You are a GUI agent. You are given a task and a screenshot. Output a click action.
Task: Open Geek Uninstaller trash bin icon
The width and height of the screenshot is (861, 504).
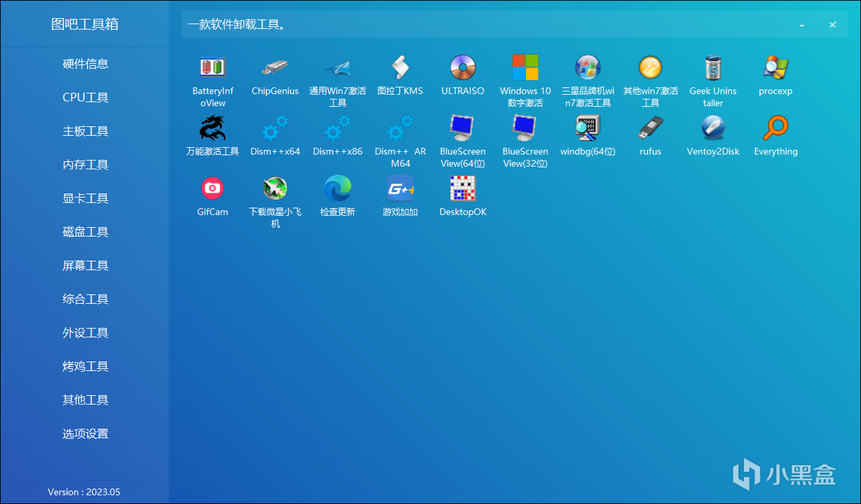click(x=713, y=67)
